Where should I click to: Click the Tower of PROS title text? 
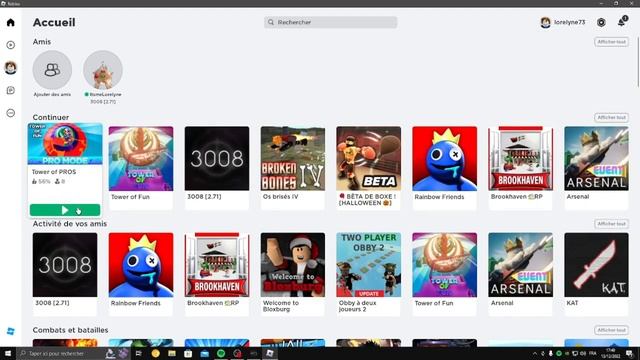coord(54,172)
